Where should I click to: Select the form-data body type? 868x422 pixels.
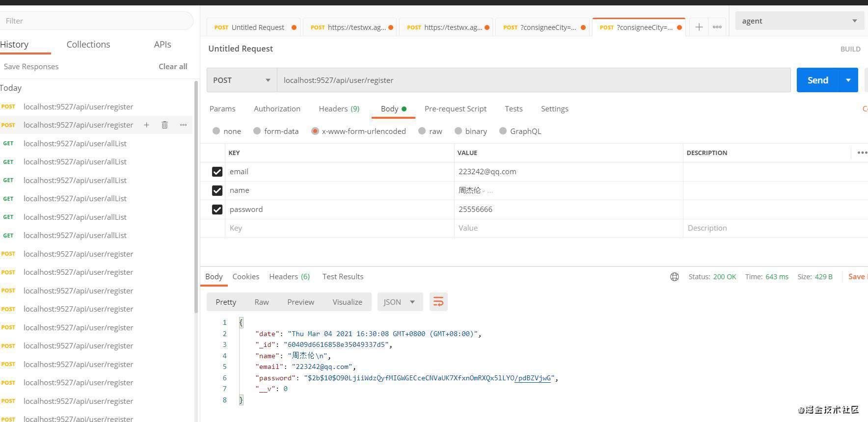[275, 131]
